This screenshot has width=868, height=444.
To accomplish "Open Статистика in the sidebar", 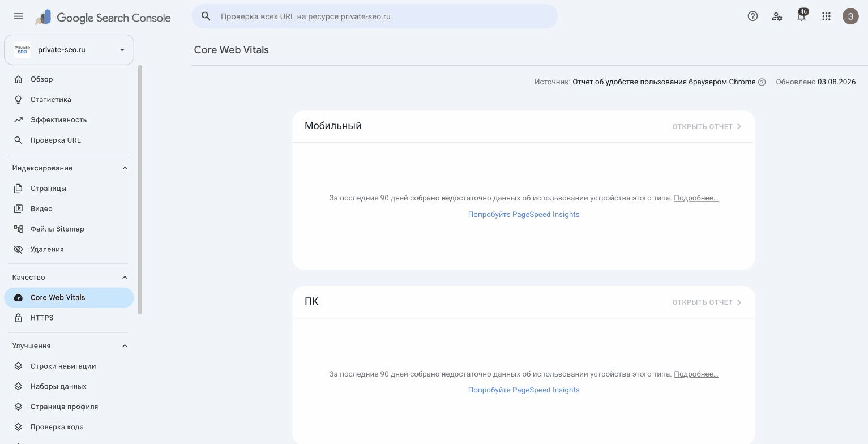I will 69,100.
